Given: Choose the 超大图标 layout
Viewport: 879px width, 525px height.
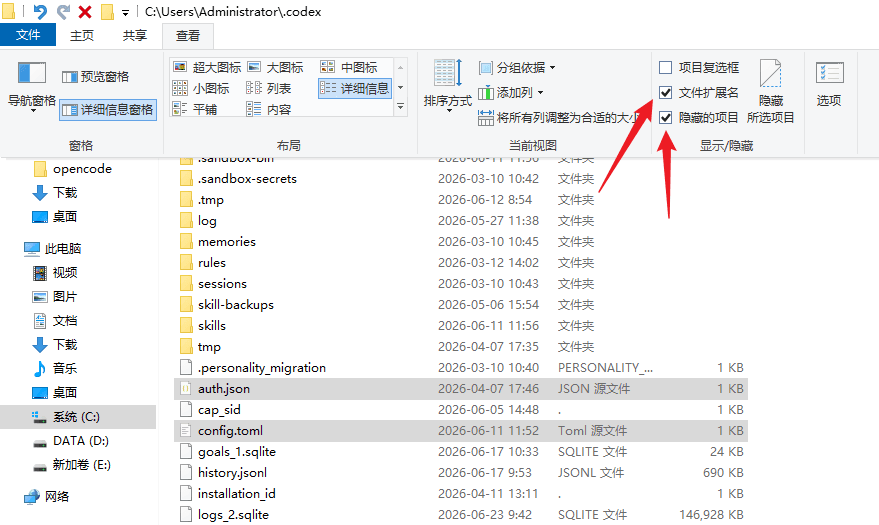Looking at the screenshot, I should (207, 67).
